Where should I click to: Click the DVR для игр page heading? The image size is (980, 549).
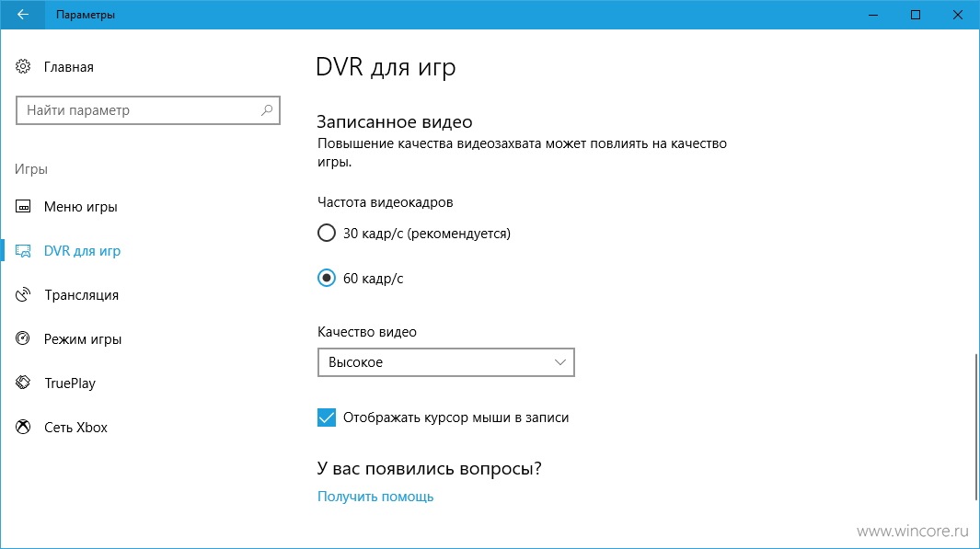coord(386,67)
